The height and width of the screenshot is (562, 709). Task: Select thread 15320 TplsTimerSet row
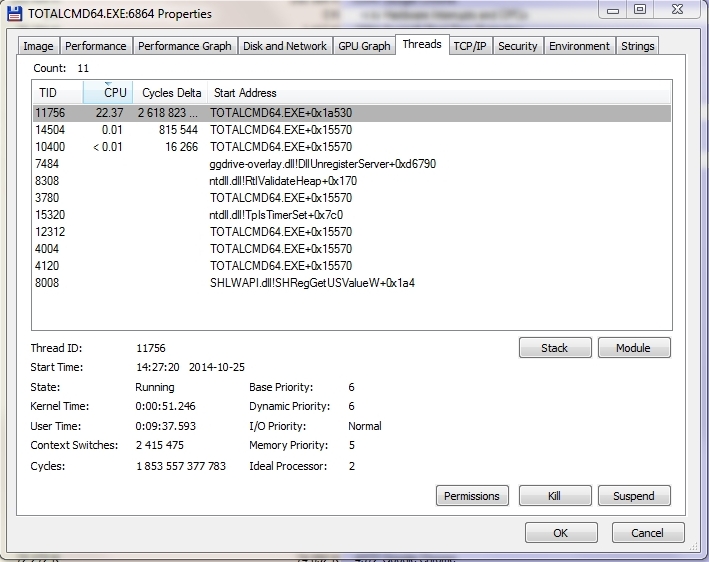click(x=352, y=215)
